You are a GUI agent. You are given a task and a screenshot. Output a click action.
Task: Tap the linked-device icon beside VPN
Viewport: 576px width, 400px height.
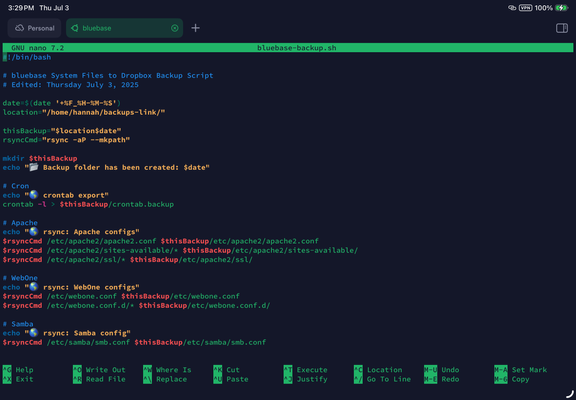(512, 8)
